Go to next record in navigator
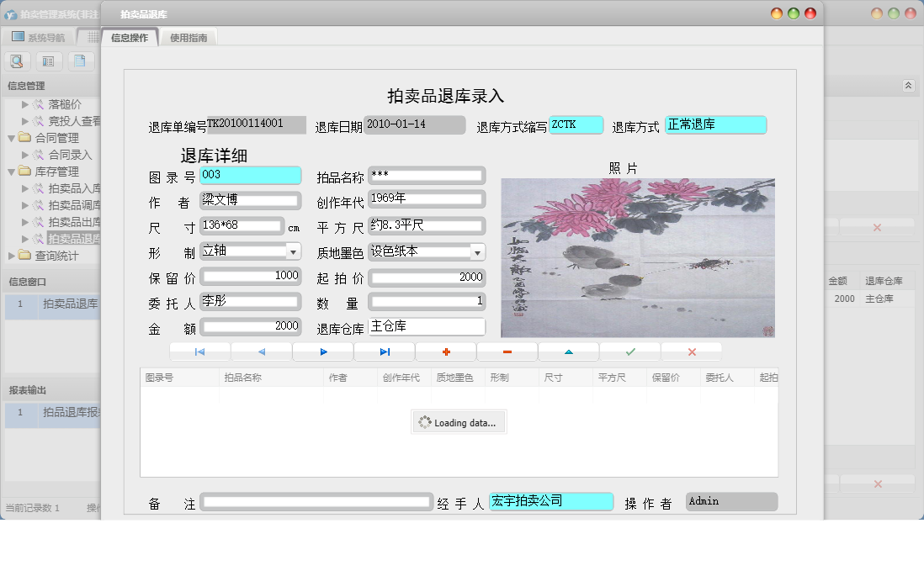Image resolution: width=924 pixels, height=576 pixels. 323,351
